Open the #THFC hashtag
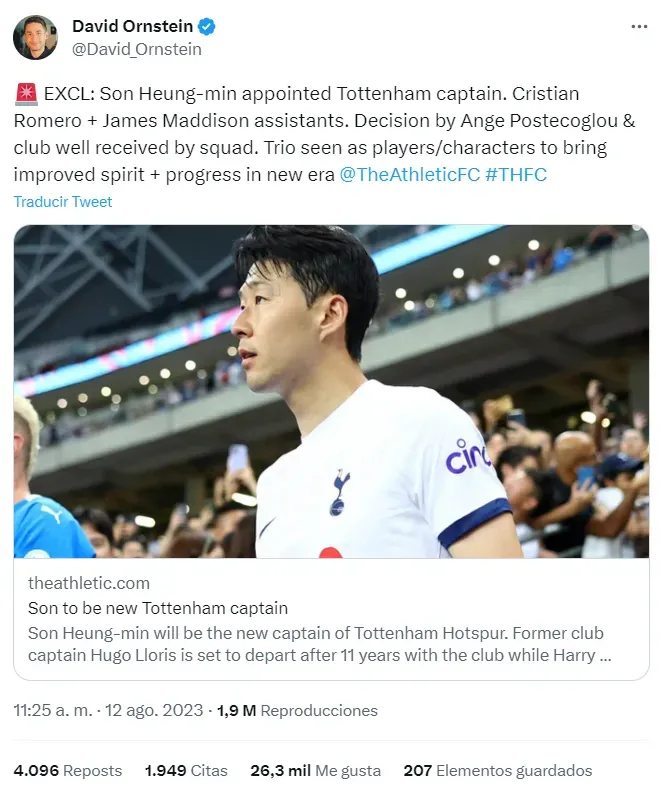Image resolution: width=660 pixels, height=785 pixels. click(516, 175)
